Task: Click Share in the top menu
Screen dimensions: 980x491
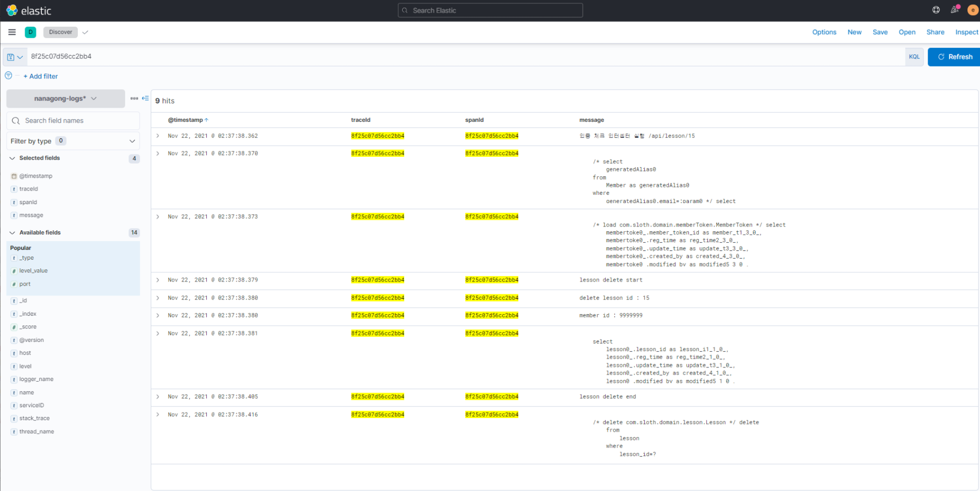Action: 935,32
